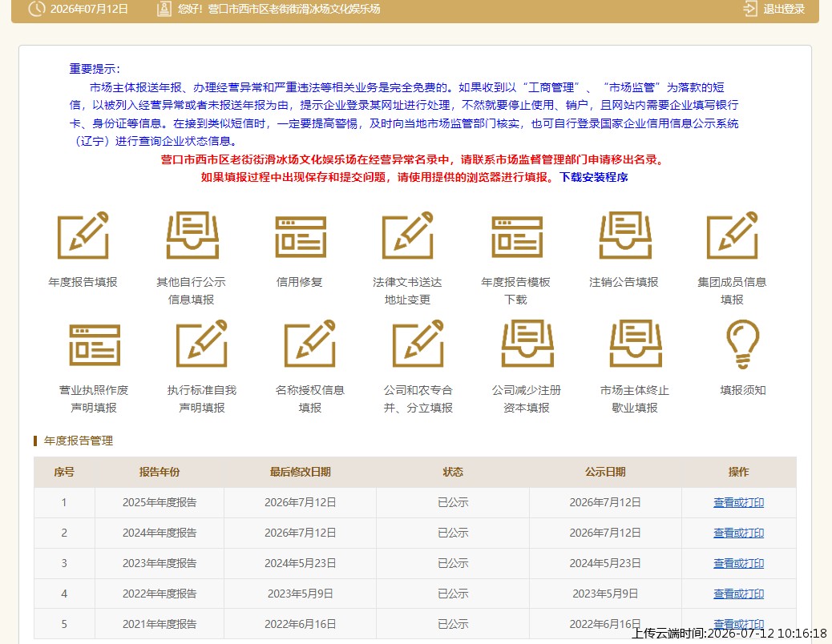The width and height of the screenshot is (832, 644).
Task: Open 其他自行公示信息填报 icon
Action: 192,235
